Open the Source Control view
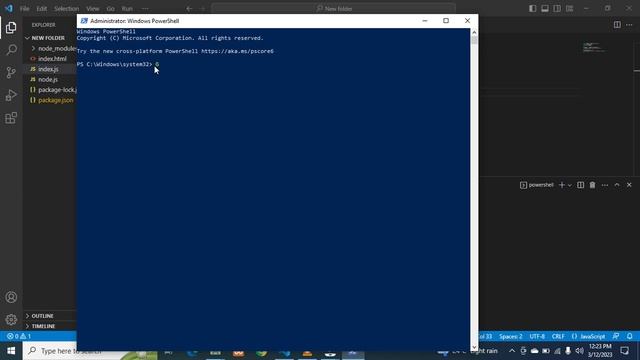The image size is (640, 360). point(11,73)
